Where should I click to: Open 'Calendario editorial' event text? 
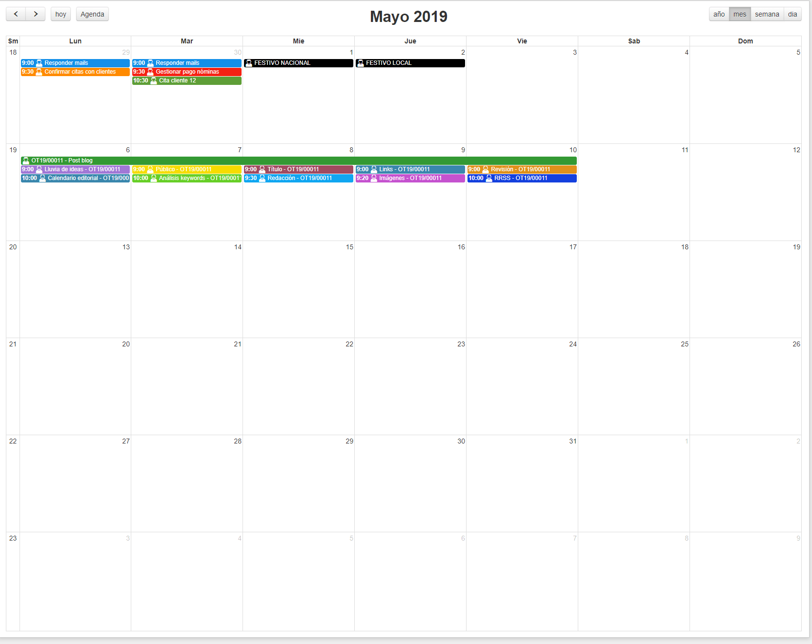tap(88, 178)
